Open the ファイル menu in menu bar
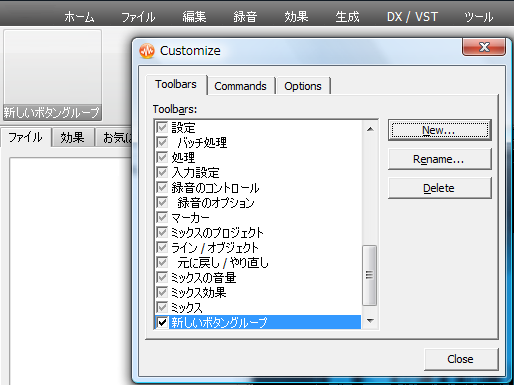Screen dimensions: 514x385 [x=138, y=17]
